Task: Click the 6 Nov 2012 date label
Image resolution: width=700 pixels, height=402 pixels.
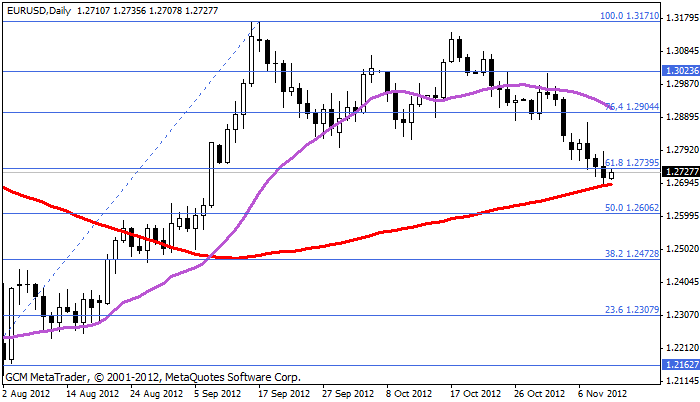Action: point(603,394)
